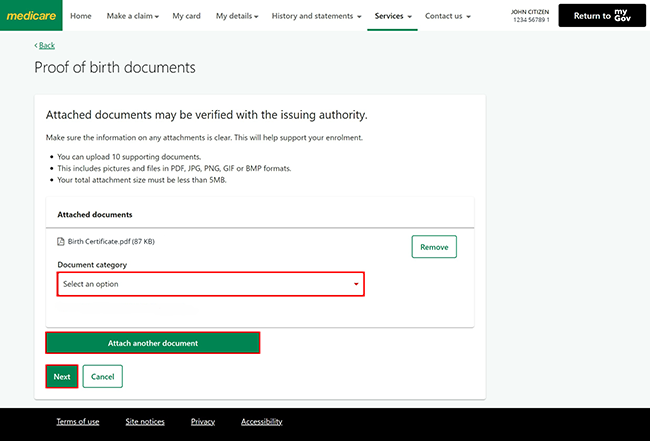This screenshot has height=441, width=650.
Task: Remove the attached Birth Certificate.pdf
Action: point(433,247)
